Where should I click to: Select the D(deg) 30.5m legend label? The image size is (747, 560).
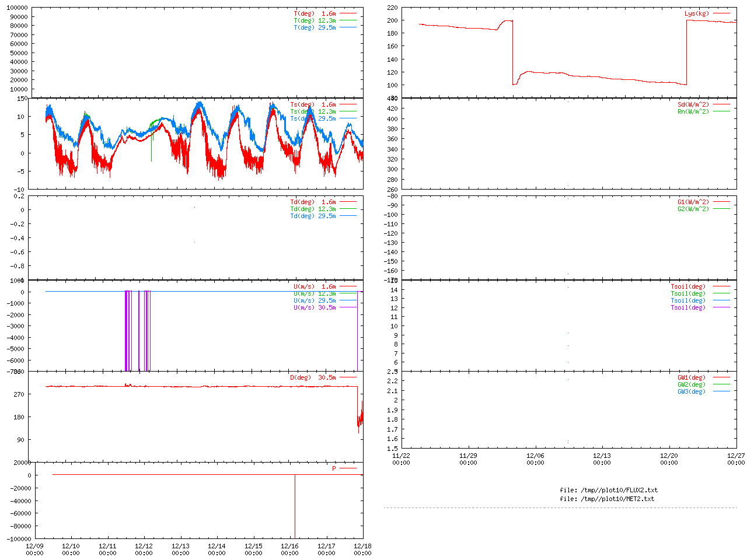pos(313,377)
